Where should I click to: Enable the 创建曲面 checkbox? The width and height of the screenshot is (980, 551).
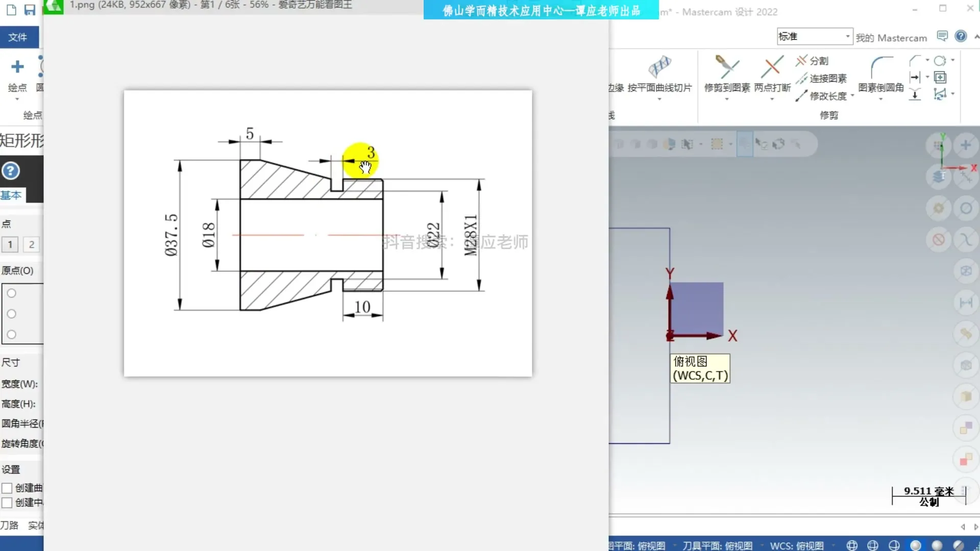(7, 488)
